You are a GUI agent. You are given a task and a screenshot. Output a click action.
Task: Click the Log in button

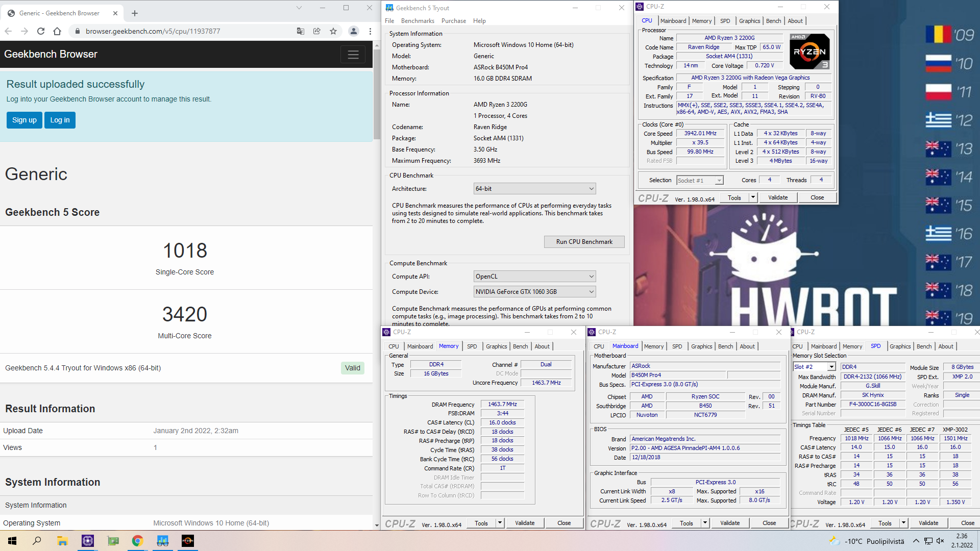[x=60, y=120]
